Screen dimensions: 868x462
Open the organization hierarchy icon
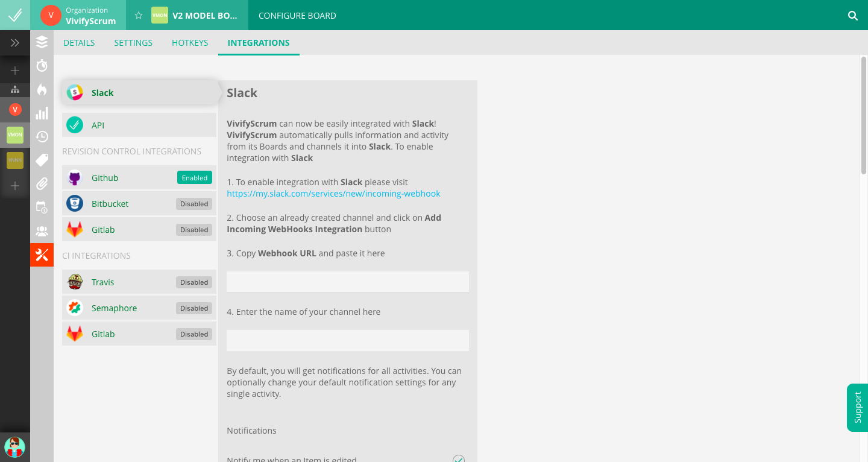15,90
